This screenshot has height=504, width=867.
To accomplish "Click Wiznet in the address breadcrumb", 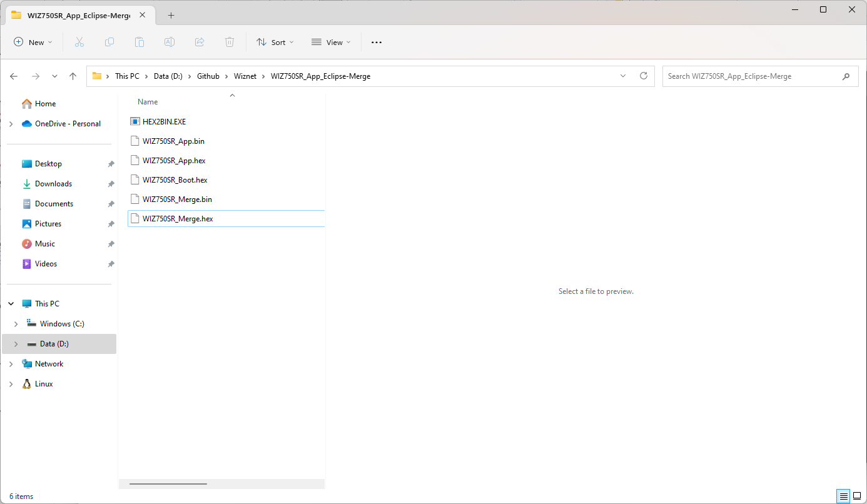I will pos(245,76).
